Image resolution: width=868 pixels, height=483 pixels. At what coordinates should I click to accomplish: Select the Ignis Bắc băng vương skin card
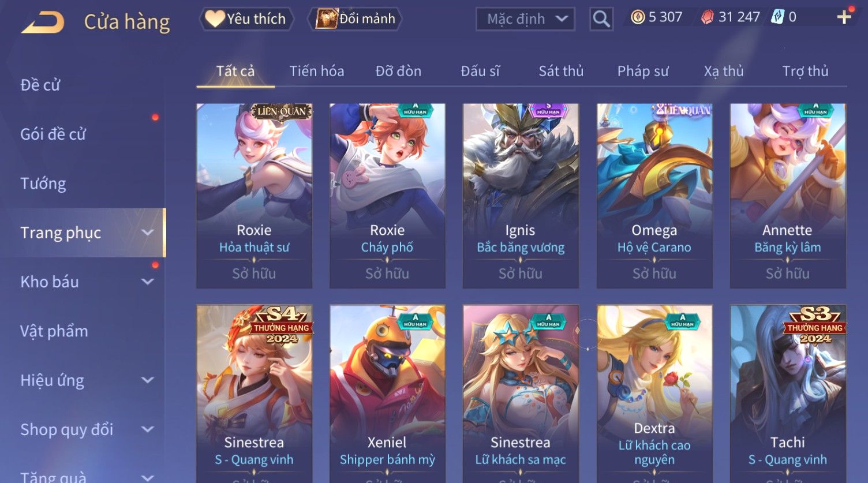point(521,196)
